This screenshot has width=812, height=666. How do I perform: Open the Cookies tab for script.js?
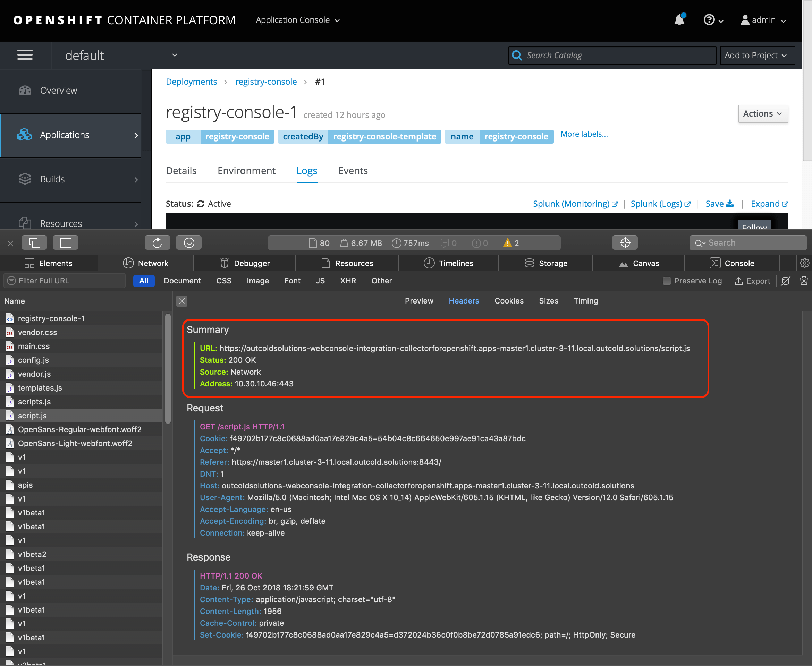[x=509, y=301]
